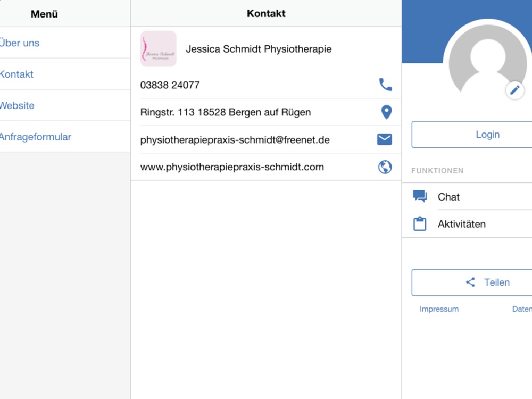532x399 pixels.
Task: Tap the email envelope icon
Action: click(385, 139)
